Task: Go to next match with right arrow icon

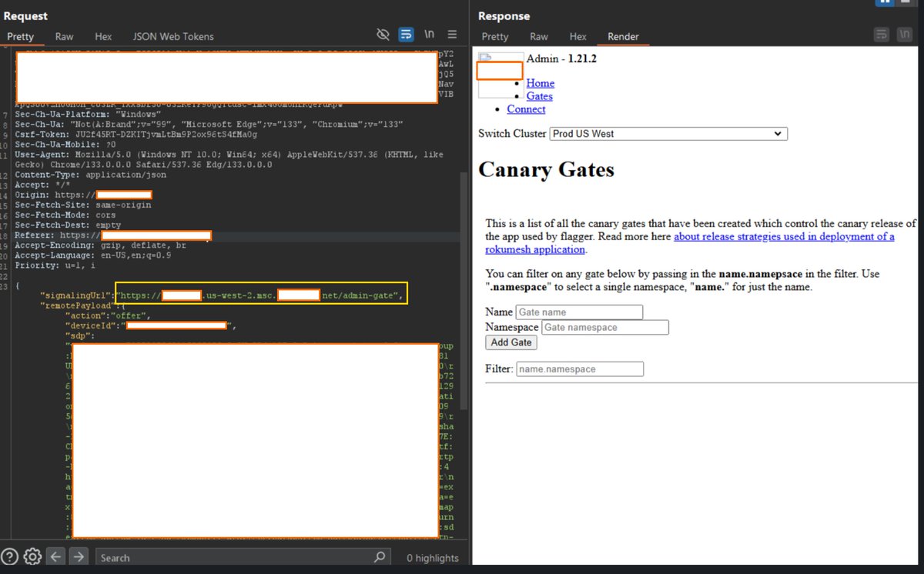Action: coord(77,556)
